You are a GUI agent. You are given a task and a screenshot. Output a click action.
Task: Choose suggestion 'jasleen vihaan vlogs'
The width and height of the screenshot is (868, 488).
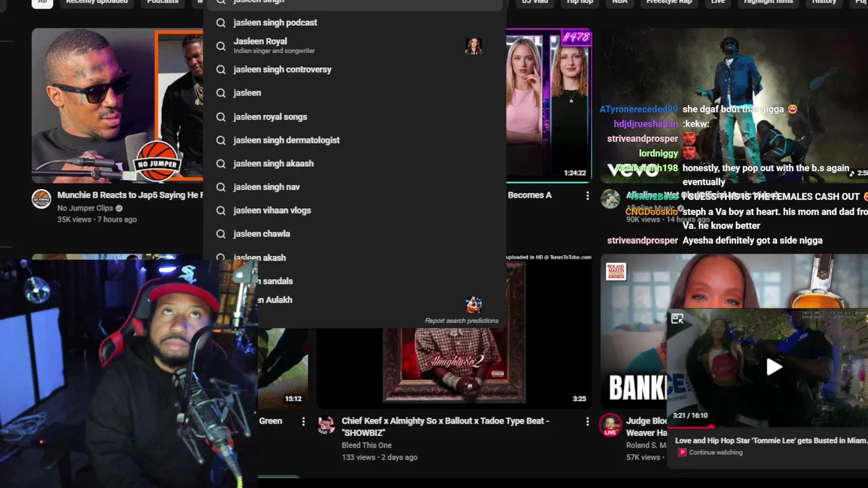355,211
